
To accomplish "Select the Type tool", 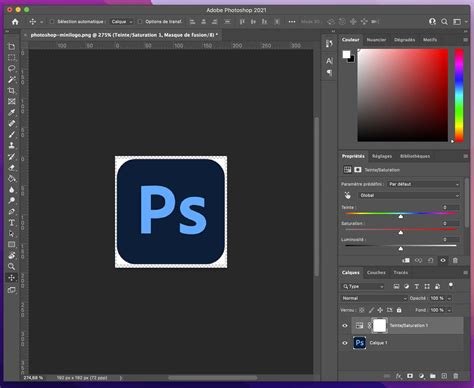I will [12, 222].
